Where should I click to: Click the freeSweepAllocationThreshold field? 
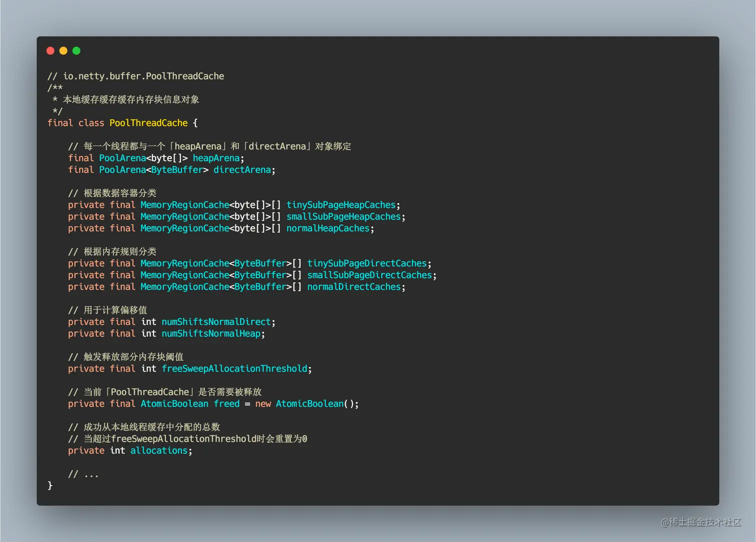click(234, 368)
